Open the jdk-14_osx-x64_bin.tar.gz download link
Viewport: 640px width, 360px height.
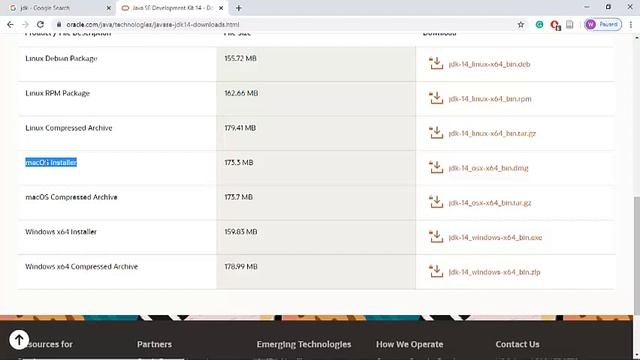(490, 203)
